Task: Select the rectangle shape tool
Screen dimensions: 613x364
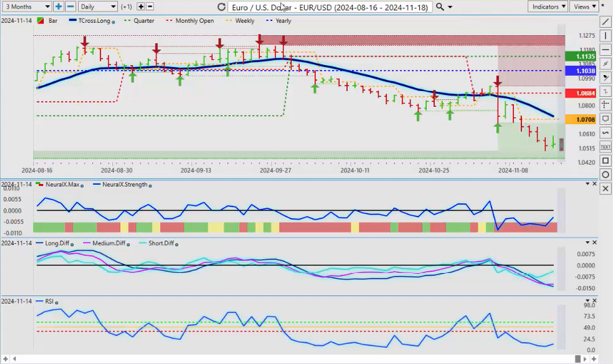Action: pos(605,161)
